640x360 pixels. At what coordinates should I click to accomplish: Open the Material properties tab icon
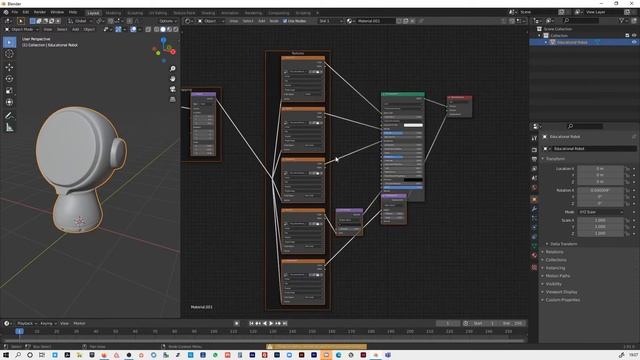534,256
